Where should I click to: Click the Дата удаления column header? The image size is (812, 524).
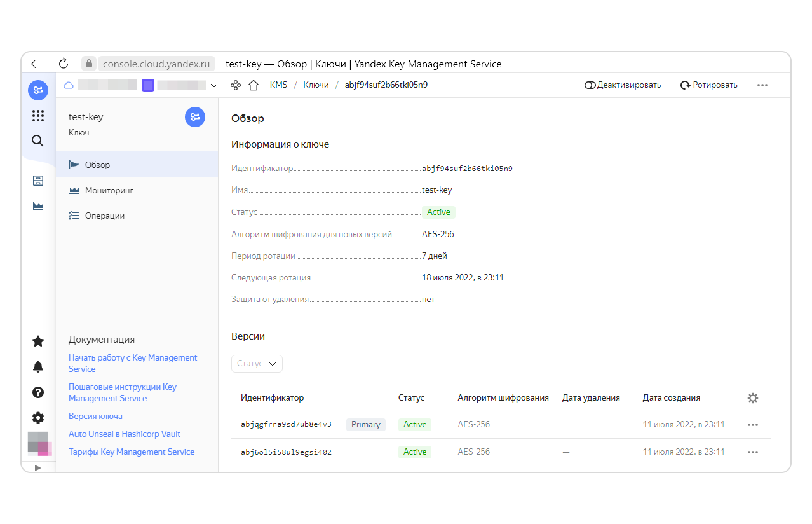click(591, 398)
